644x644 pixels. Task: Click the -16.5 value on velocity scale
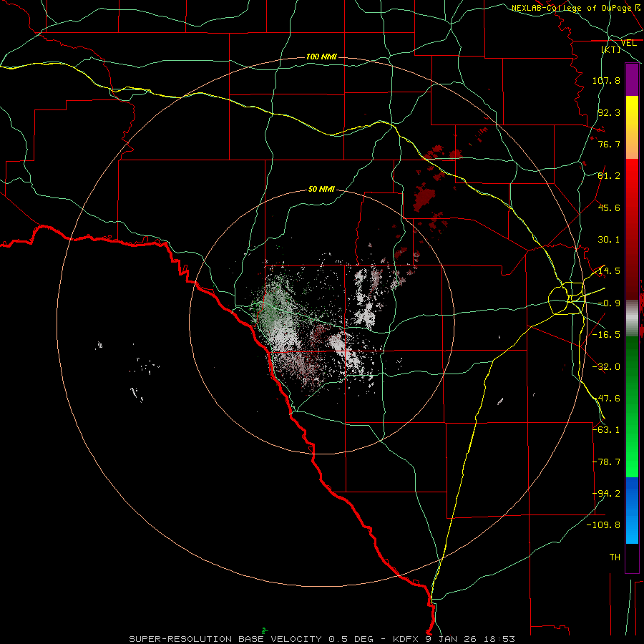(606, 335)
